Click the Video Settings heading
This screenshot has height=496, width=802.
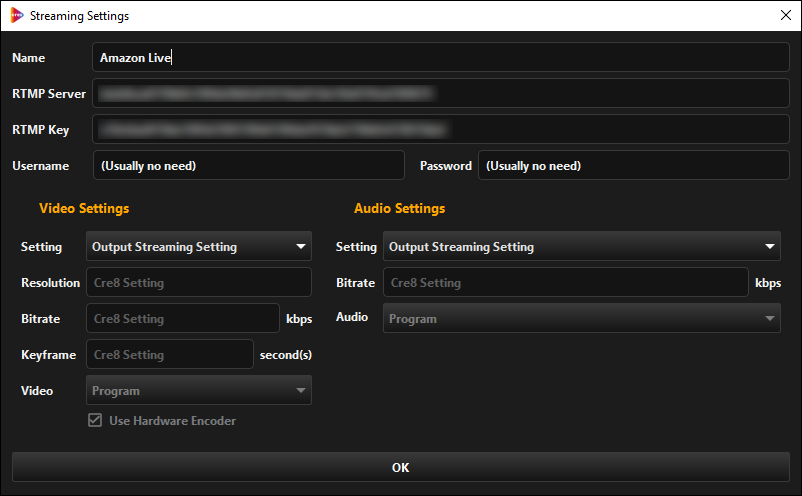pyautogui.click(x=84, y=208)
